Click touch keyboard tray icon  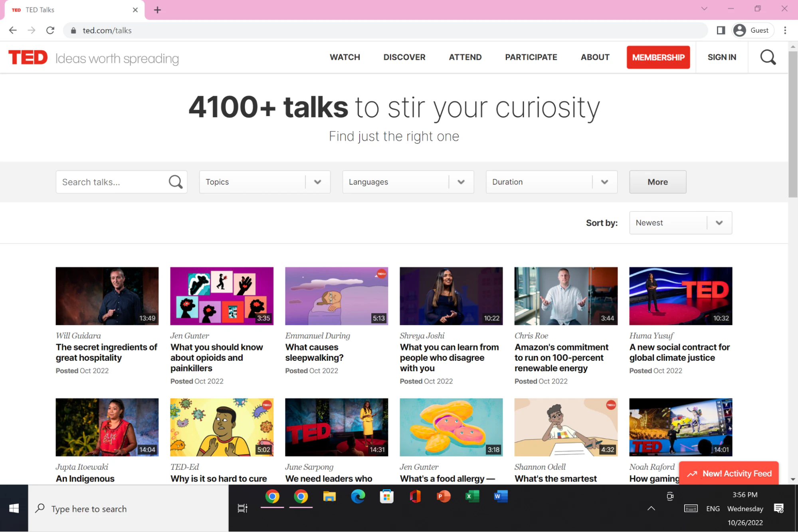691,508
